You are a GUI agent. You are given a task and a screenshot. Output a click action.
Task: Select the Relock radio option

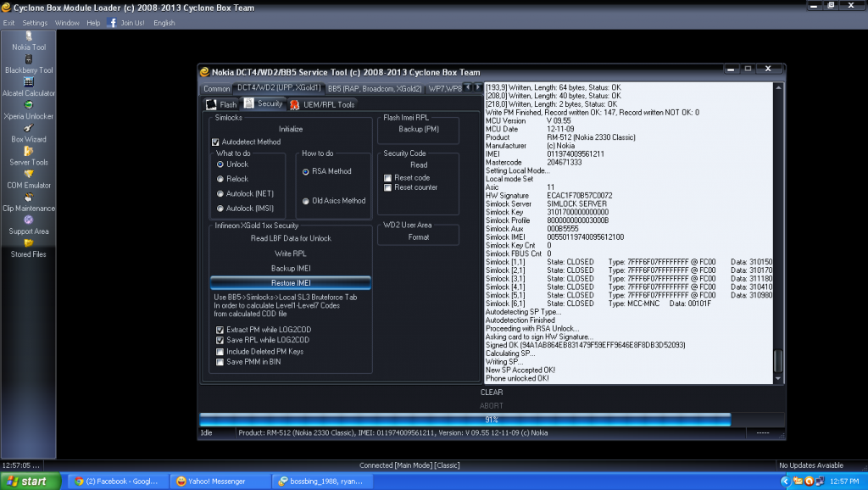(220, 179)
